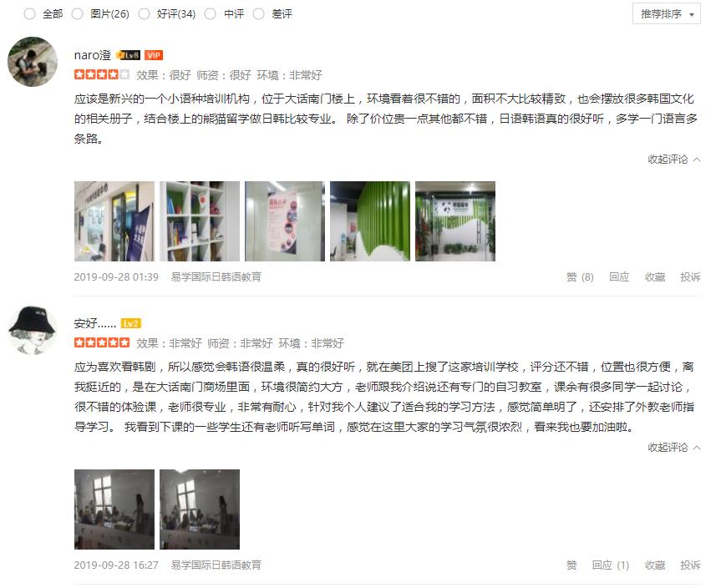
Task: Click the Lv2 level badge
Action: click(131, 324)
